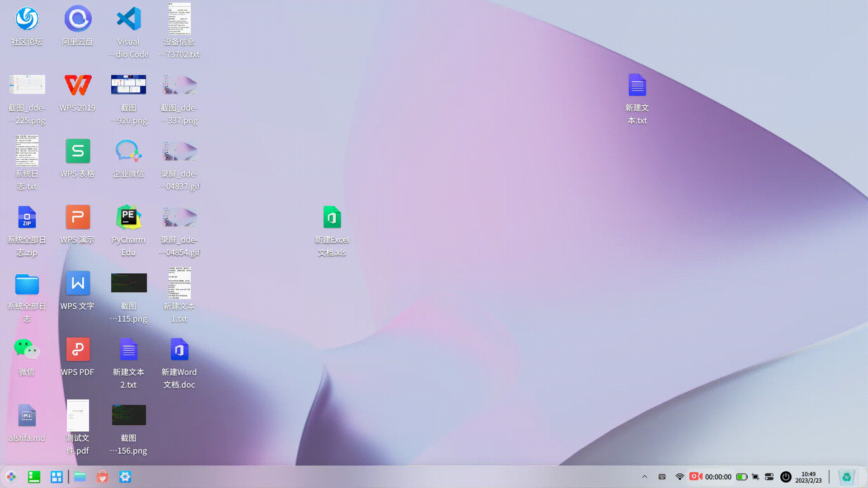This screenshot has width=868, height=488.
Task: Open the onscreen keyboard from the tray
Action: (662, 476)
